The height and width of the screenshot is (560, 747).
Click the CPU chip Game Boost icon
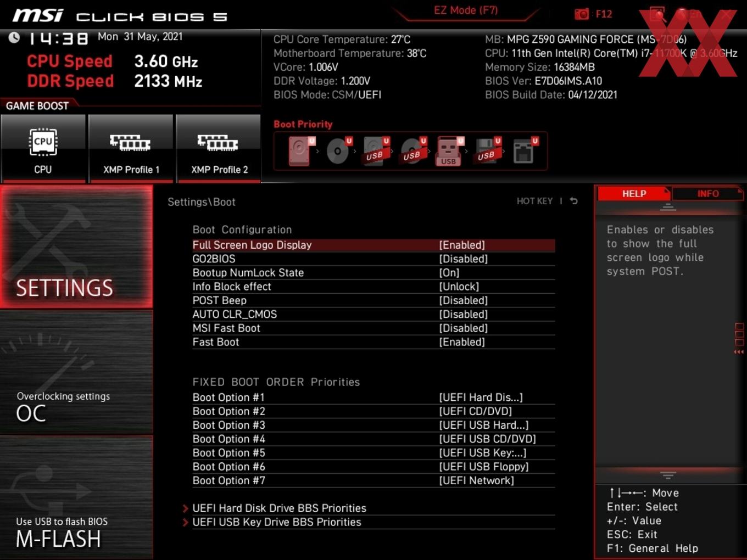[x=43, y=143]
